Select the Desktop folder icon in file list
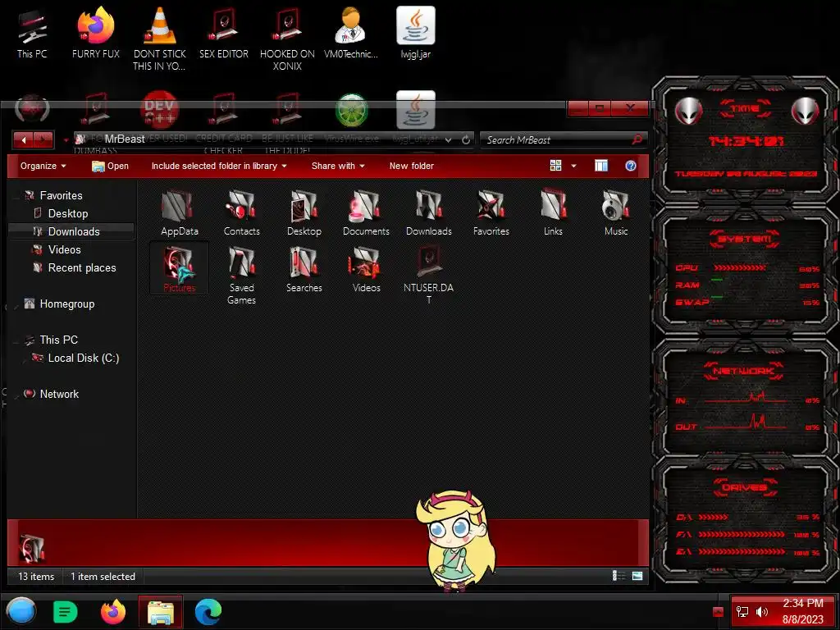The height and width of the screenshot is (630, 840). coord(304,212)
